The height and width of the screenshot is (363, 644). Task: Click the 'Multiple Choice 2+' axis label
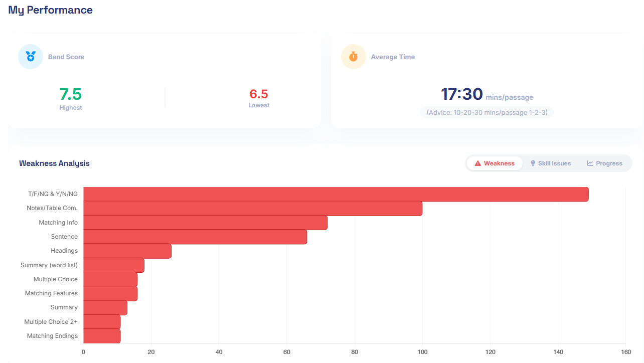[51, 322]
